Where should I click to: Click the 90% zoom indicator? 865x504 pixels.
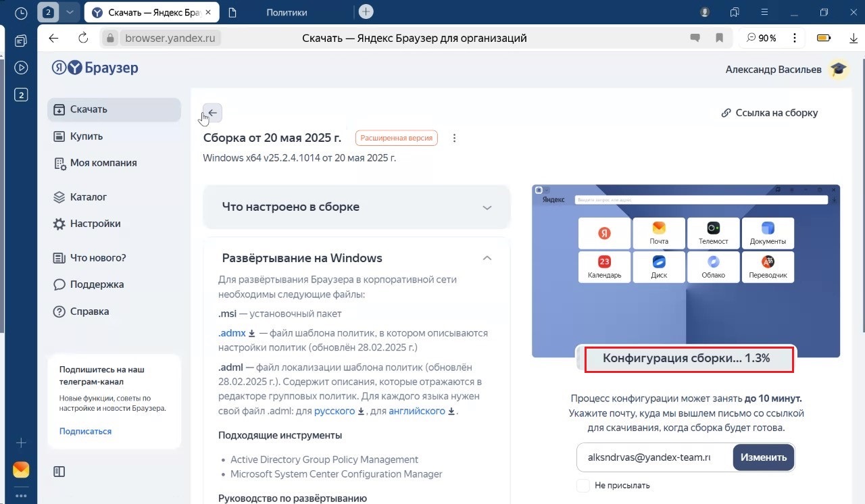point(762,39)
